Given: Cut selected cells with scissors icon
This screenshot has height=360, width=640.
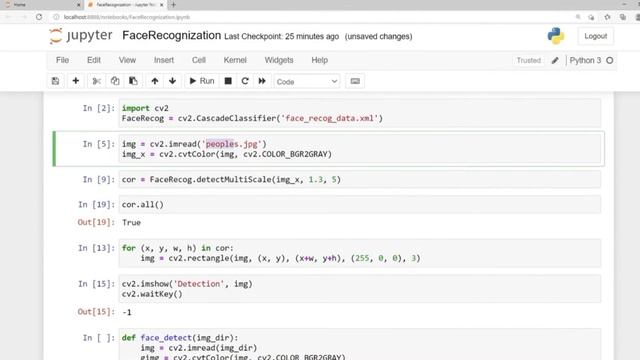Looking at the screenshot, I should 96,81.
